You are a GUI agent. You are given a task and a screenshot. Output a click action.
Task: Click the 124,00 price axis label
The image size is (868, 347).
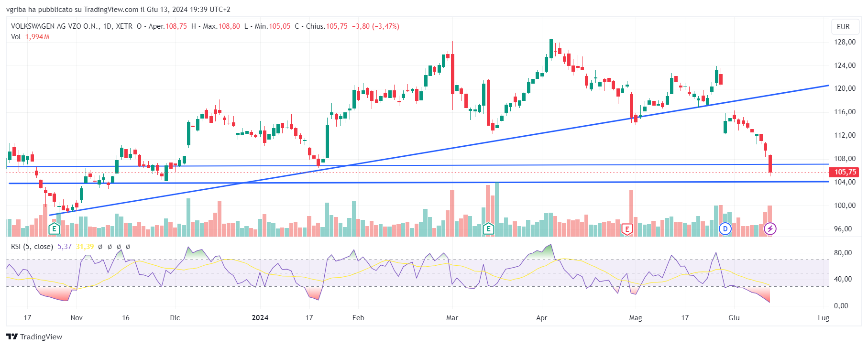tap(845, 65)
